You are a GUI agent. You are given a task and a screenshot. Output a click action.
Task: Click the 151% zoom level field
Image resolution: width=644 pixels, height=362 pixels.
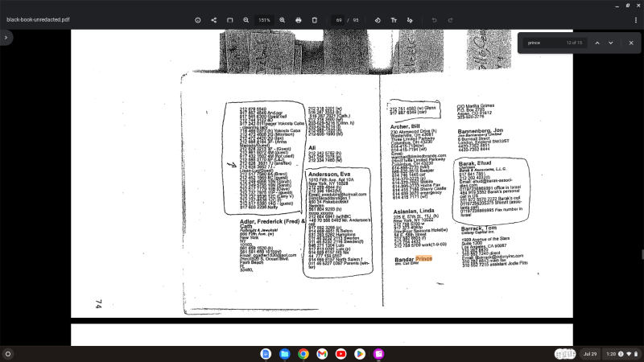(x=264, y=20)
